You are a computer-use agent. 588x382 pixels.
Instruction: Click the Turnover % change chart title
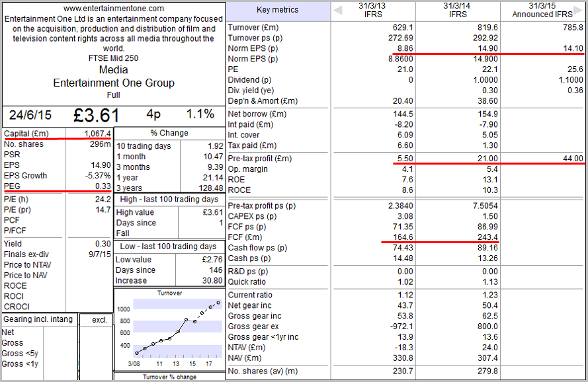point(169,377)
